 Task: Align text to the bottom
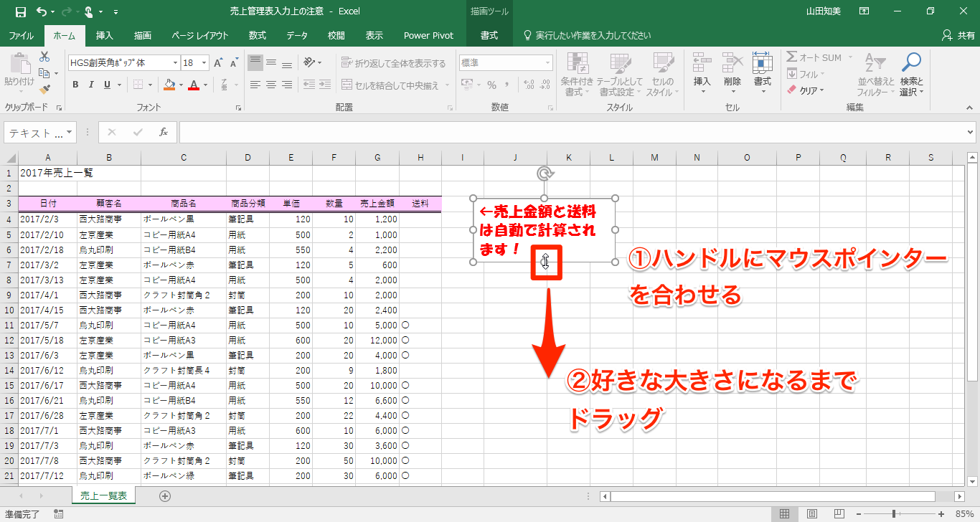287,63
